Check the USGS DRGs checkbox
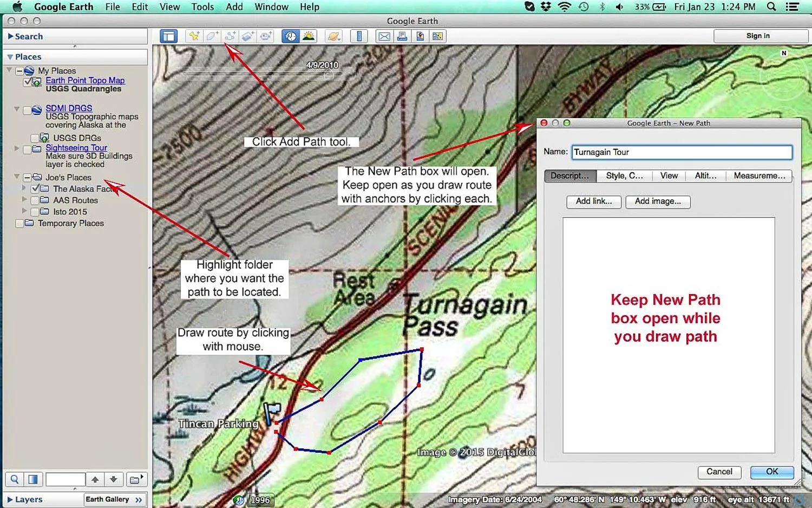Viewport: 812px width, 508px height. click(35, 138)
